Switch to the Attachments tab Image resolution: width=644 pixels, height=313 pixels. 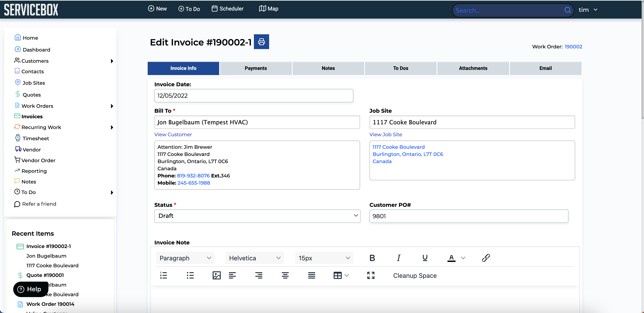pyautogui.click(x=473, y=68)
